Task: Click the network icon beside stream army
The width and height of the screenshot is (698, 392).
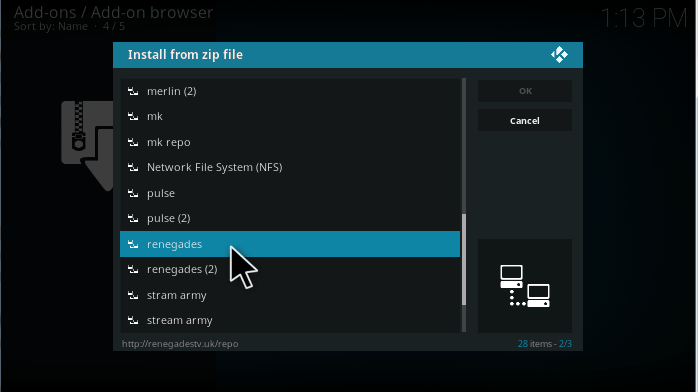Action: coord(133,320)
